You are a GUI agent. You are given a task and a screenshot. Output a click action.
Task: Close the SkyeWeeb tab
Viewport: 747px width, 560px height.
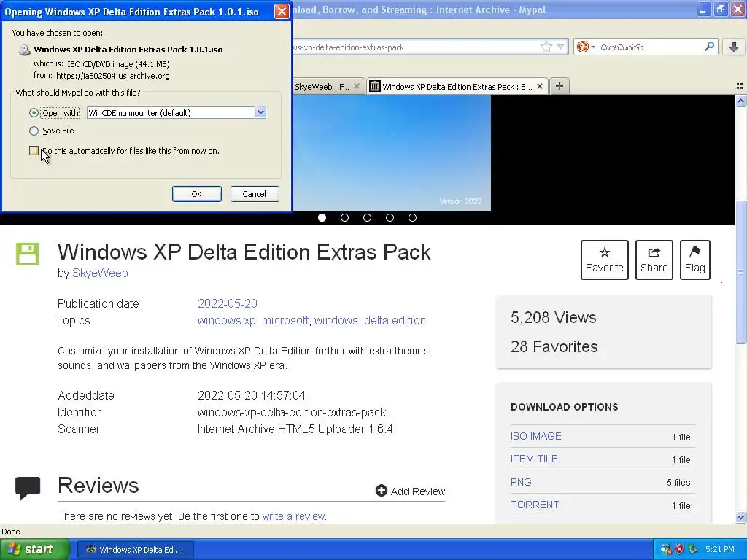(356, 86)
